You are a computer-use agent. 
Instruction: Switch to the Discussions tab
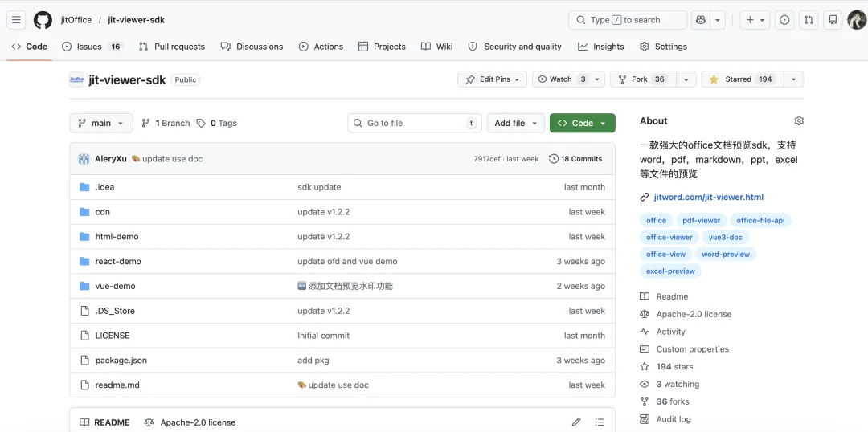tap(252, 47)
